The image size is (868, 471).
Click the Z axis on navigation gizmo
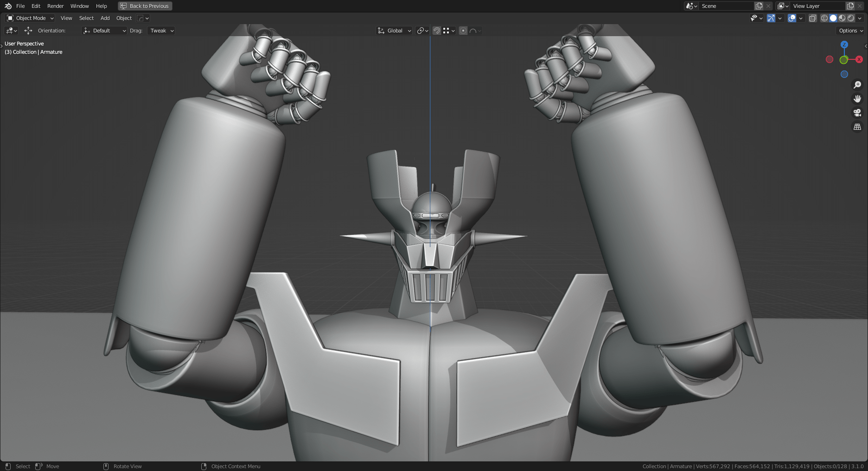844,45
